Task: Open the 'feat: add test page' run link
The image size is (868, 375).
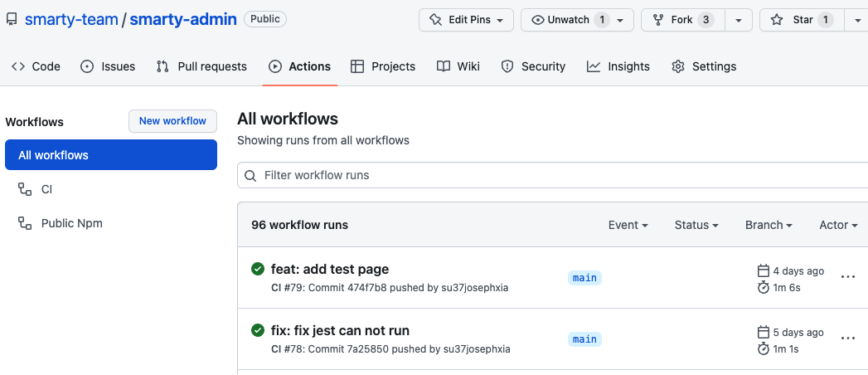Action: [x=329, y=269]
